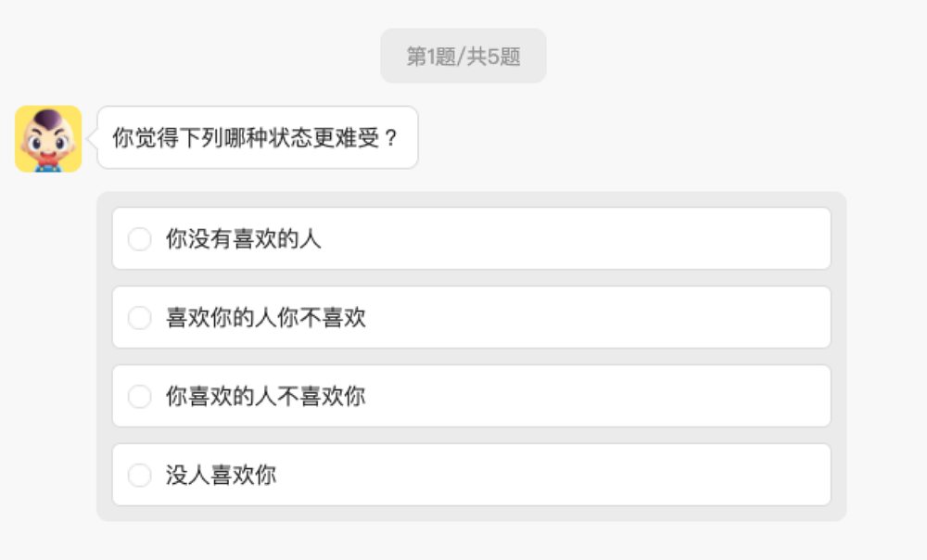The image size is (927, 560).
Task: Choose the option text 你没有喜欢的人
Action: (x=244, y=239)
